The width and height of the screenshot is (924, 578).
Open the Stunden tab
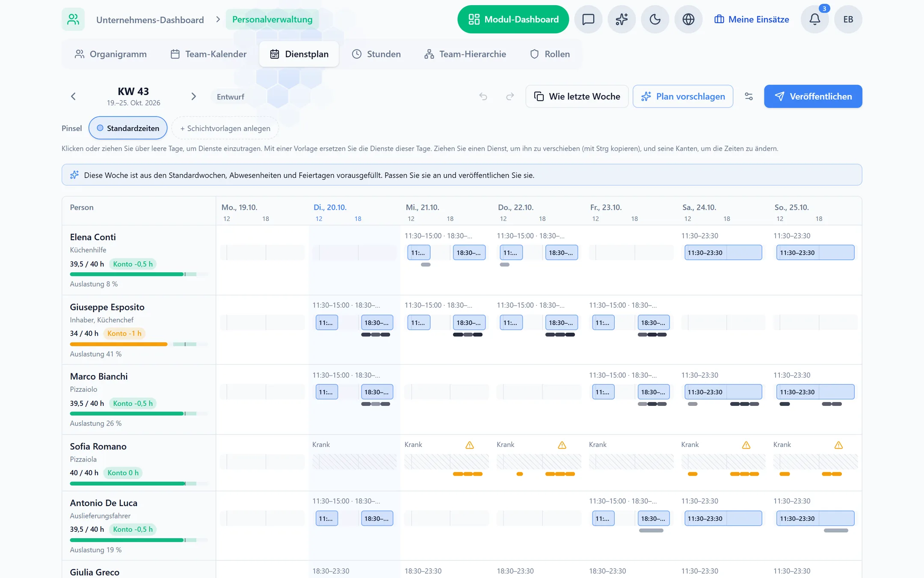tap(376, 54)
